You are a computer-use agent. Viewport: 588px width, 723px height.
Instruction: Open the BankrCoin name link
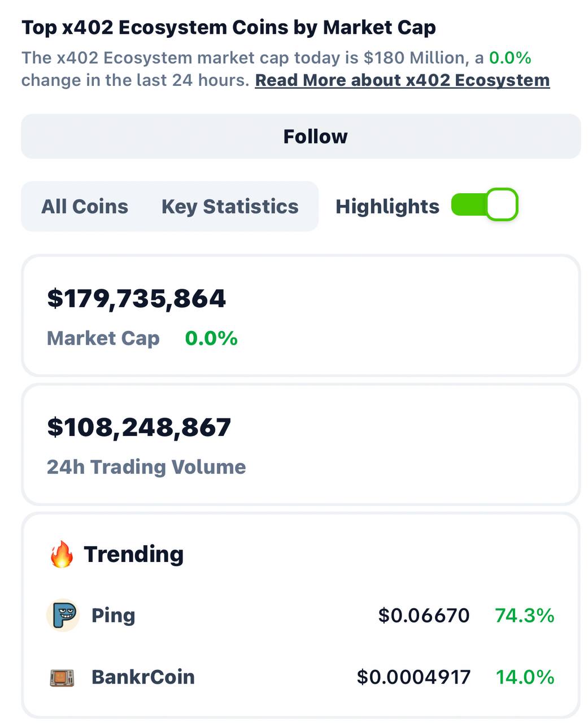[143, 677]
